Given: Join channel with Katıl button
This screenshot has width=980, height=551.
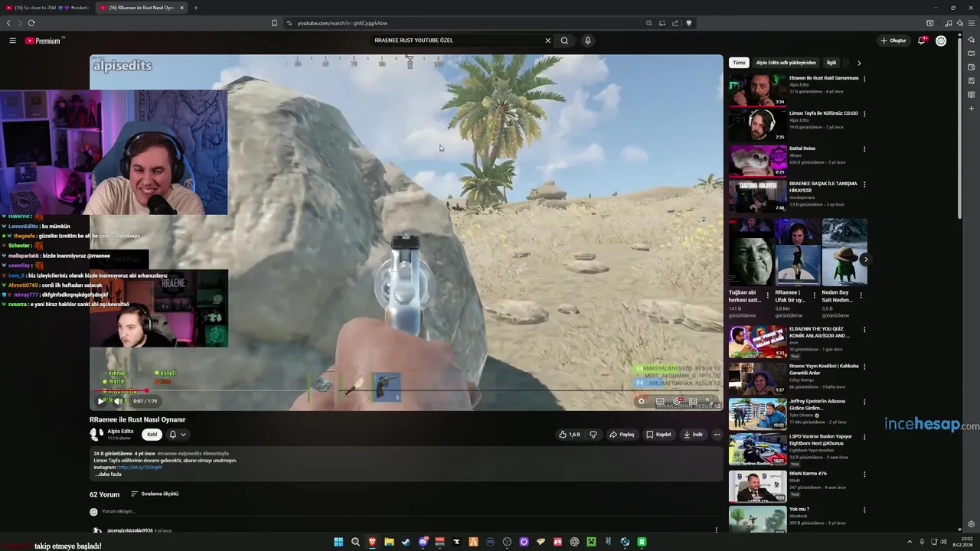Looking at the screenshot, I should coord(152,435).
